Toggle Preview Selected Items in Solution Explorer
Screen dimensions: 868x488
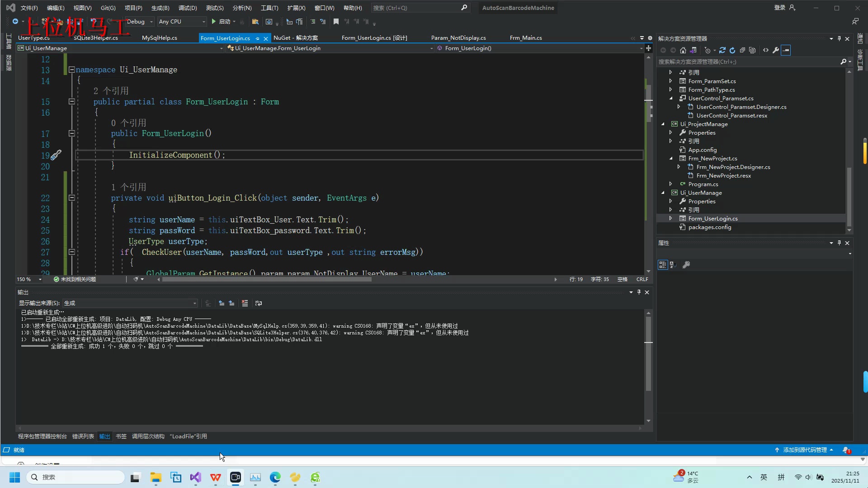pos(786,50)
